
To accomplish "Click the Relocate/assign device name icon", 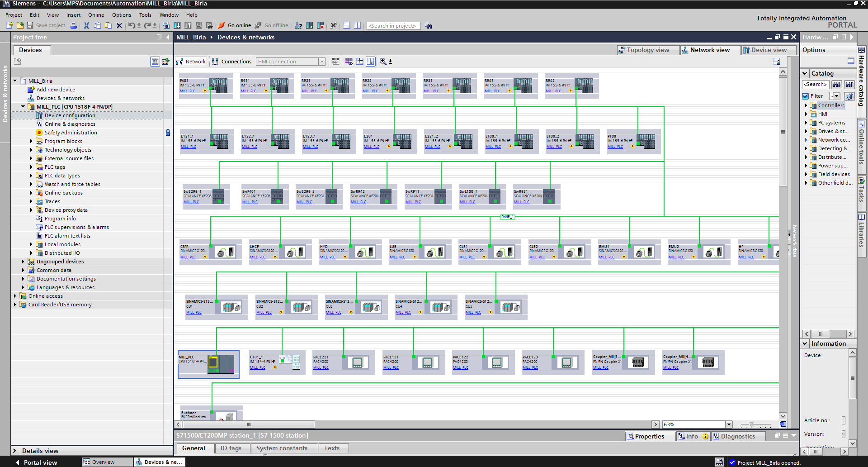I will coord(335,61).
